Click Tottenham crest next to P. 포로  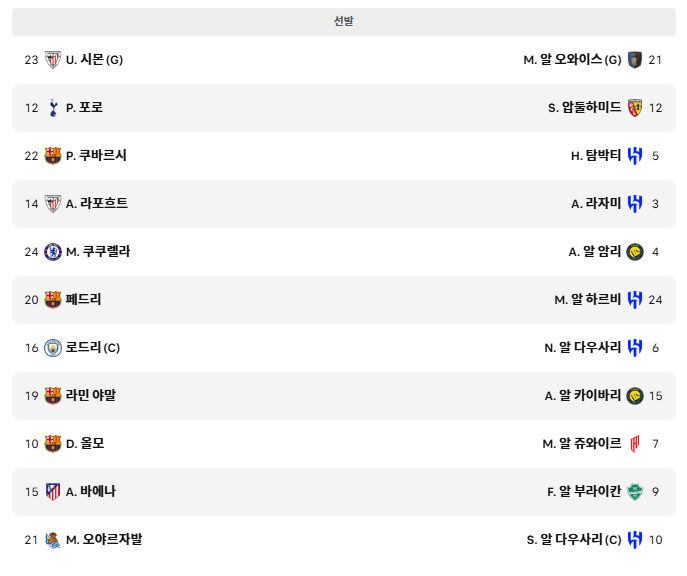pyautogui.click(x=53, y=108)
